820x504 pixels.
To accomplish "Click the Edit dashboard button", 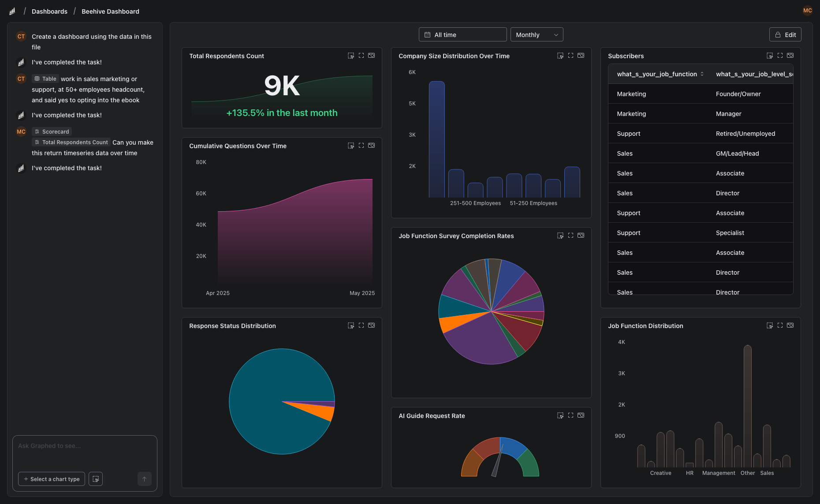I will 785,34.
